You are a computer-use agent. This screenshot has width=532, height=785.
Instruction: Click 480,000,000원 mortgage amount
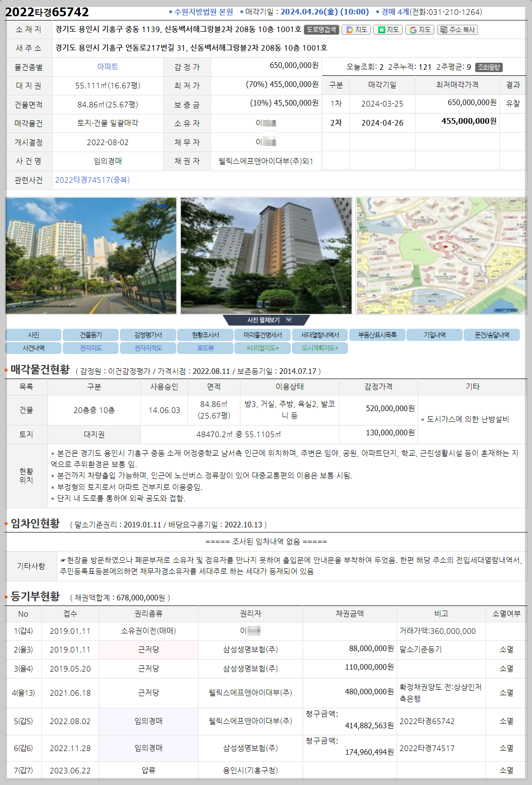(x=369, y=692)
